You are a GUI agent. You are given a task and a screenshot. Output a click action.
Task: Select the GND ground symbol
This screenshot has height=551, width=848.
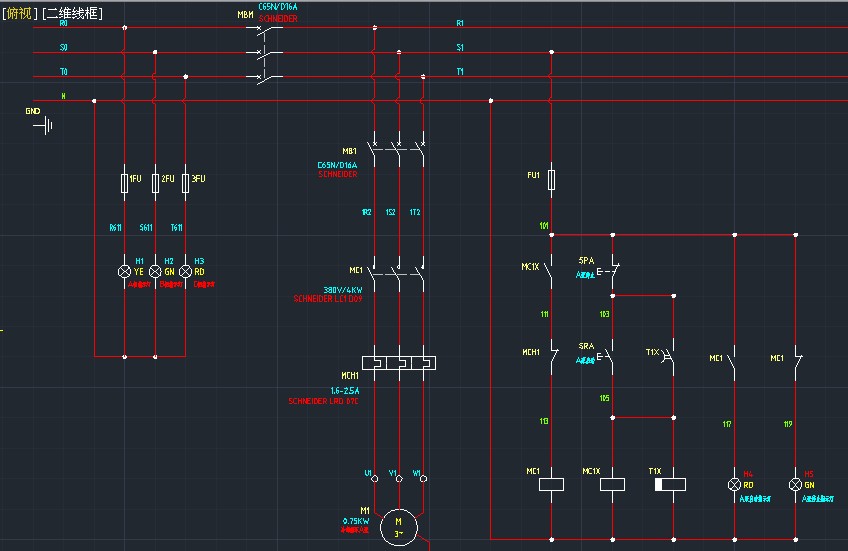pyautogui.click(x=45, y=126)
